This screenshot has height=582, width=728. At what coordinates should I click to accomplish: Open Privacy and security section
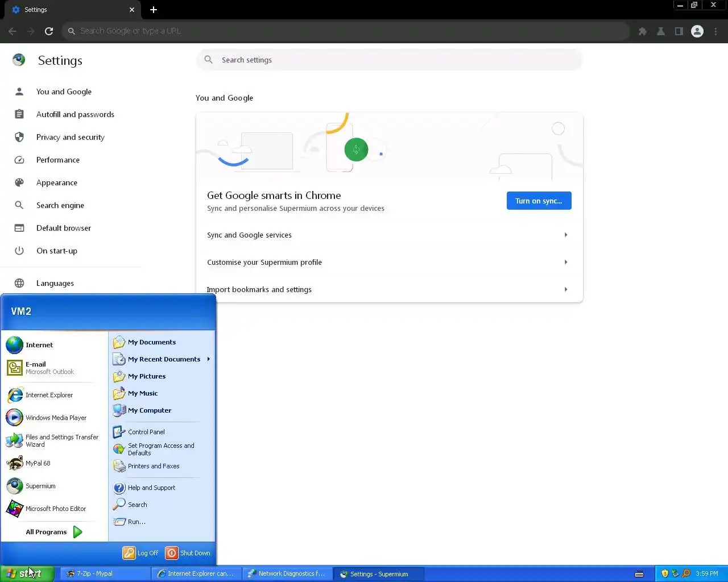[71, 137]
